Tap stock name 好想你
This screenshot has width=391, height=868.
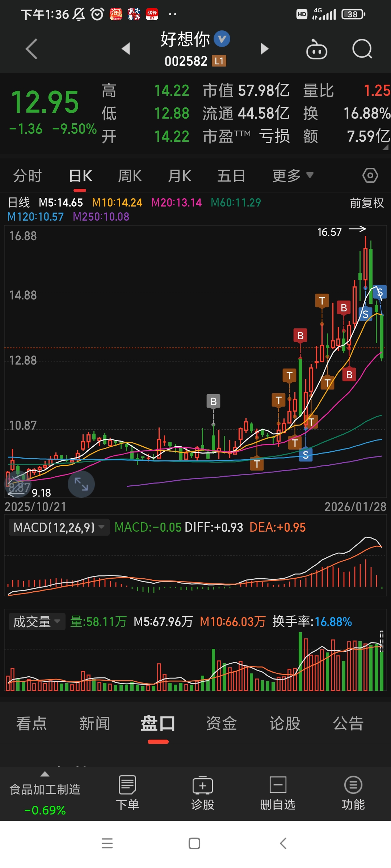click(185, 39)
